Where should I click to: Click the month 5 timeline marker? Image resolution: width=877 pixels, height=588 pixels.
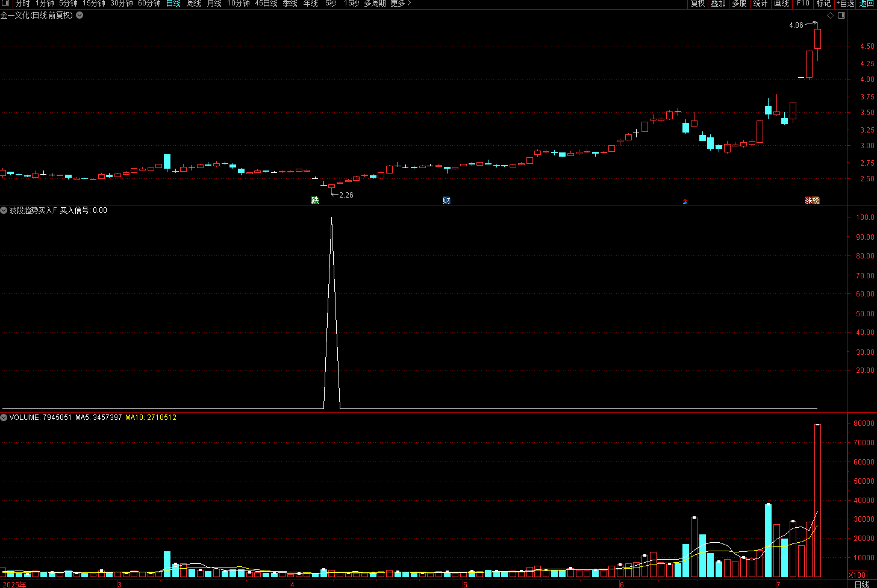[x=465, y=584]
